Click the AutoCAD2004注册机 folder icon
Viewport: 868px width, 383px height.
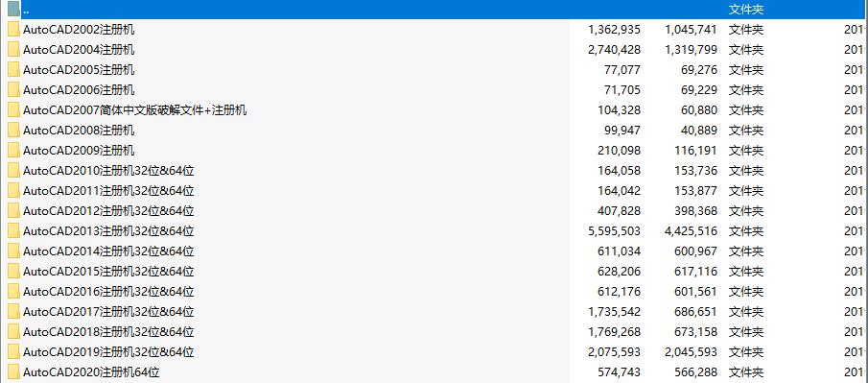coord(13,49)
